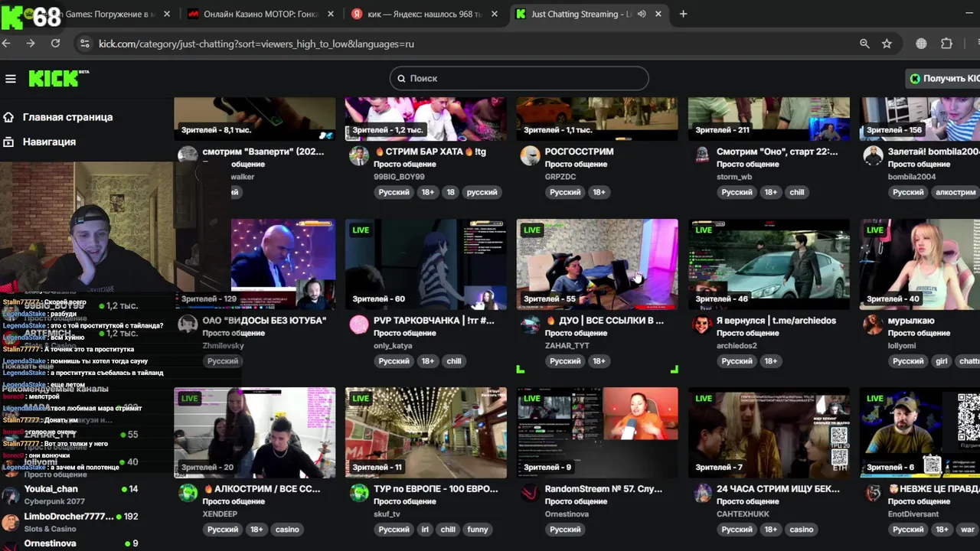Image resolution: width=980 pixels, height=551 pixels.
Task: Open 24 ЧАСА СТРИМ thumbnail
Action: click(769, 432)
